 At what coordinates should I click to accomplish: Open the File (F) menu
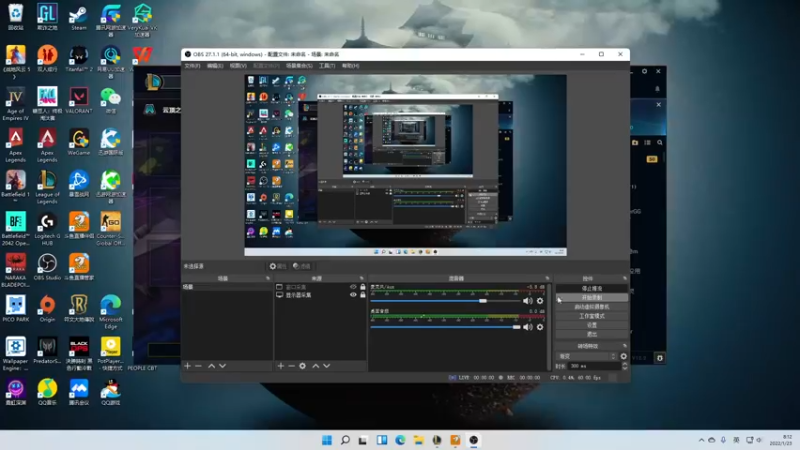192,66
